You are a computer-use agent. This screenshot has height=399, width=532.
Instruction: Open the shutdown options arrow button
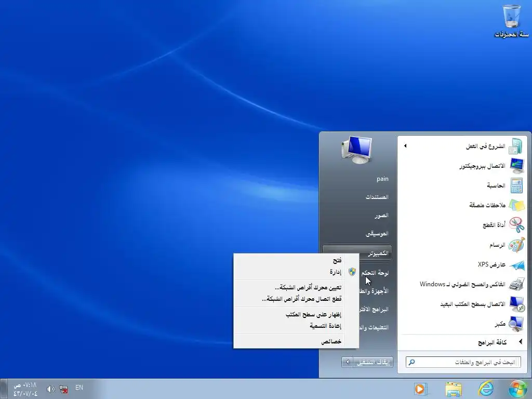click(x=347, y=362)
